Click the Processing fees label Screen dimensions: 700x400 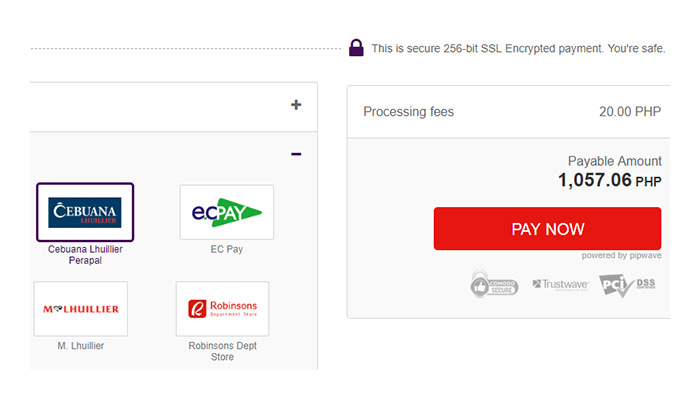tap(408, 112)
